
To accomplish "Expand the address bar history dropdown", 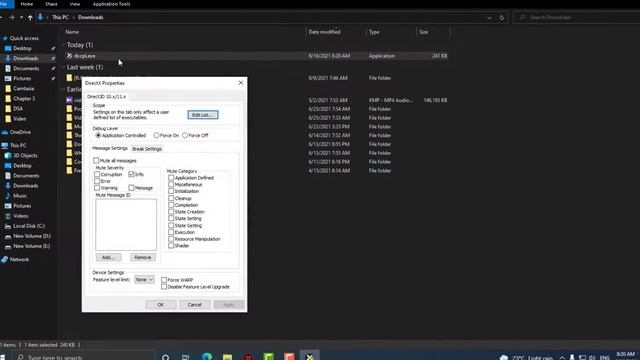I will [x=489, y=18].
